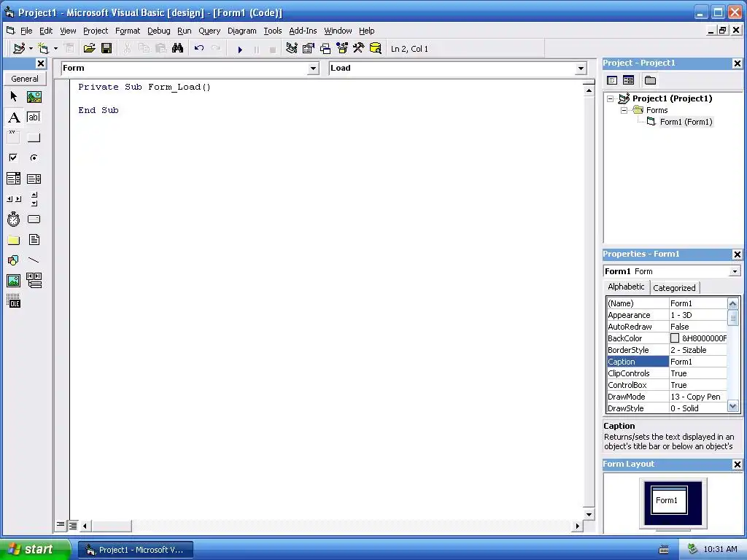
Task: Open the Form1 Form properties object dropdown
Action: click(x=735, y=271)
